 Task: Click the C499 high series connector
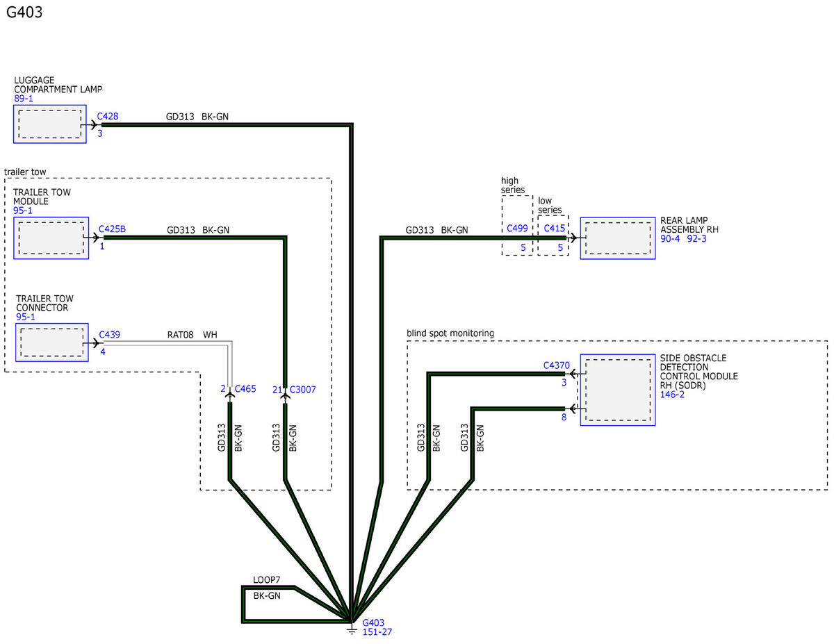click(516, 228)
